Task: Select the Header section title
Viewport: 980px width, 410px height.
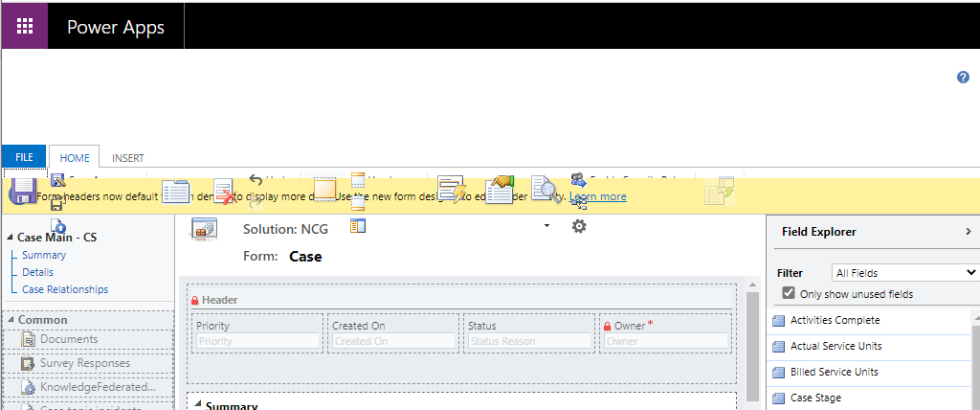Action: [x=219, y=301]
